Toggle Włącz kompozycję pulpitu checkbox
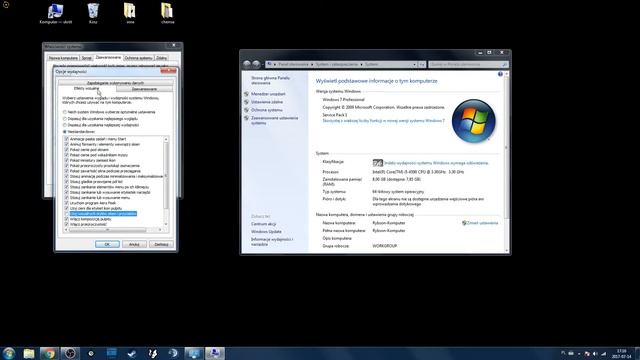Viewport: 640px width, 360px height. [x=67, y=219]
